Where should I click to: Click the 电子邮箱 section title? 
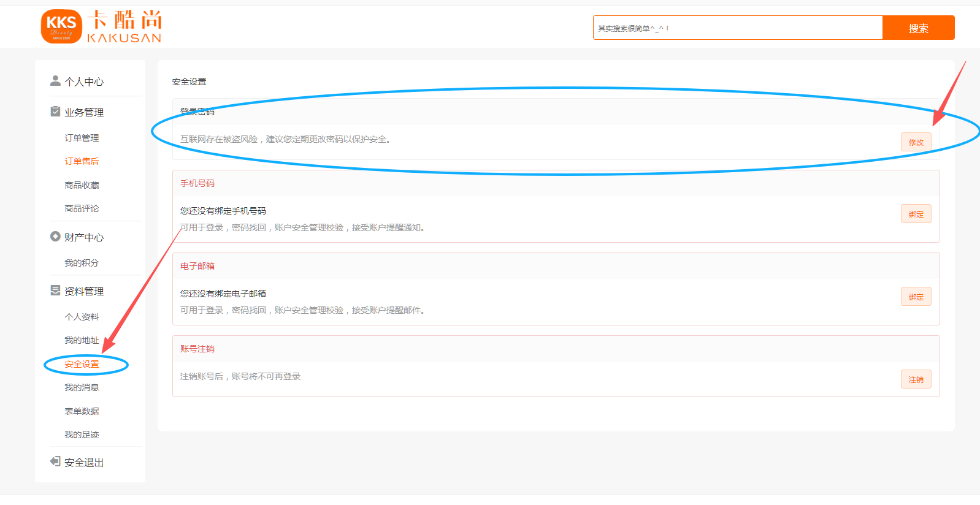(197, 266)
